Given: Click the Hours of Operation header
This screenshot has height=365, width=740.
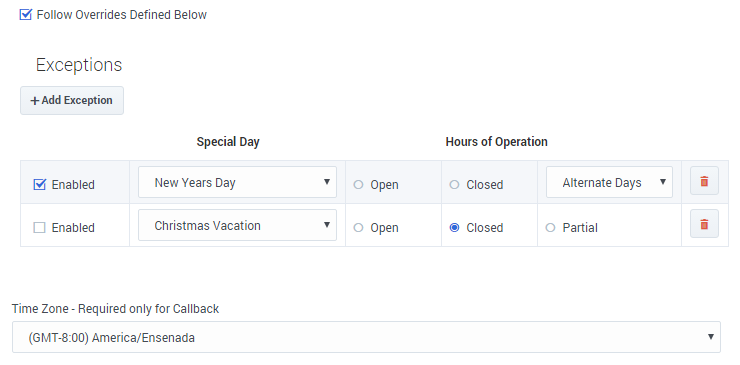Looking at the screenshot, I should (x=496, y=142).
